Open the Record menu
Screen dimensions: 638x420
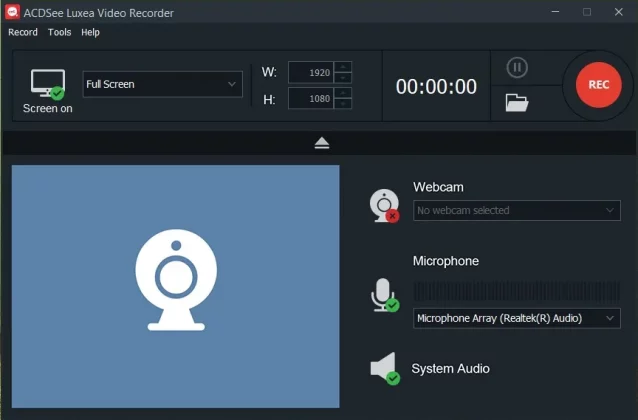tap(23, 32)
